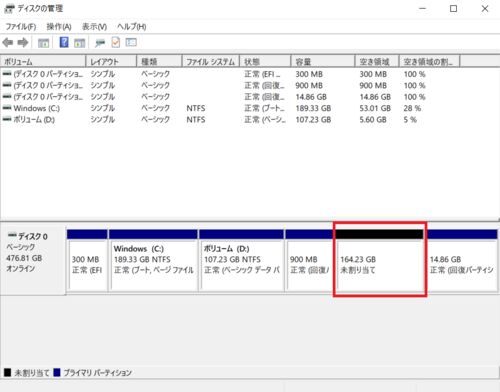
Task: Select the Windows (C:) row in volume list
Action: (x=250, y=108)
